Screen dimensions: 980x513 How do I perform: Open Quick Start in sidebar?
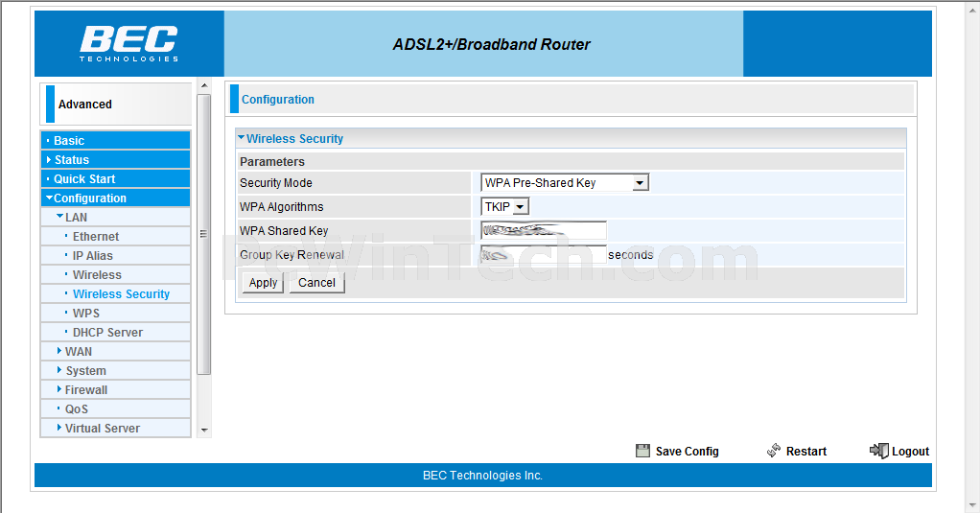coord(116,178)
